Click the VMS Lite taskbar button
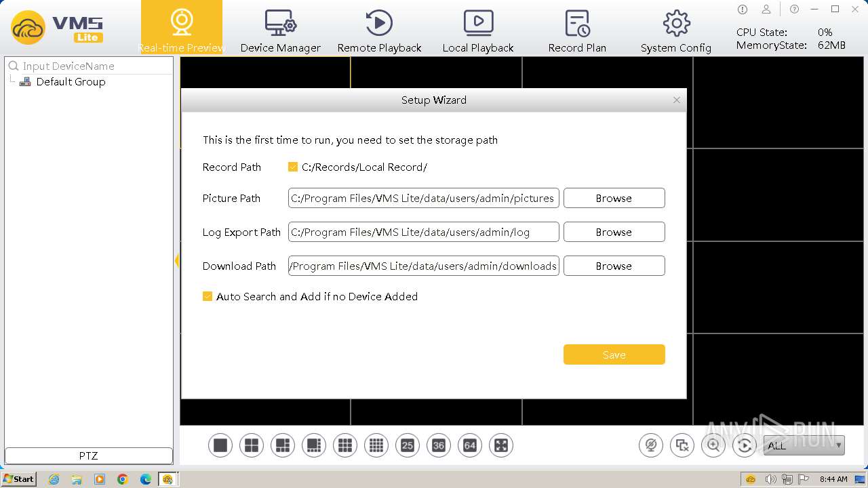Viewport: 868px width, 488px height. [x=167, y=479]
